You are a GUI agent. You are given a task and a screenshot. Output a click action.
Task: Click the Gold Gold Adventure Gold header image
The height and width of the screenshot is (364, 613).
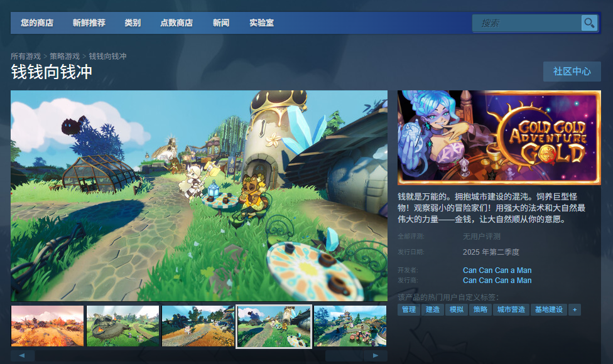pyautogui.click(x=499, y=137)
